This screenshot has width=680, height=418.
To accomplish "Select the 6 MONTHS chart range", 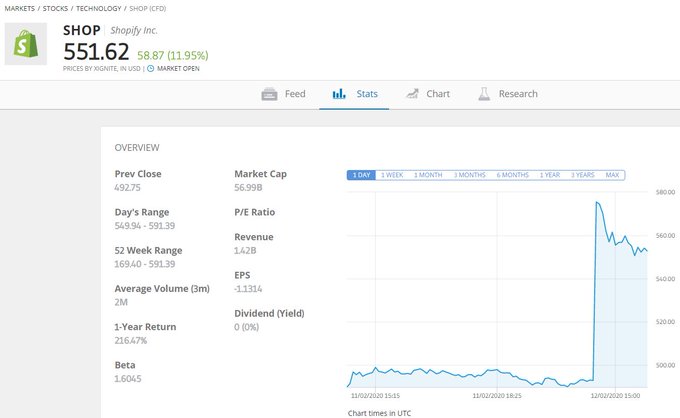I will [513, 175].
